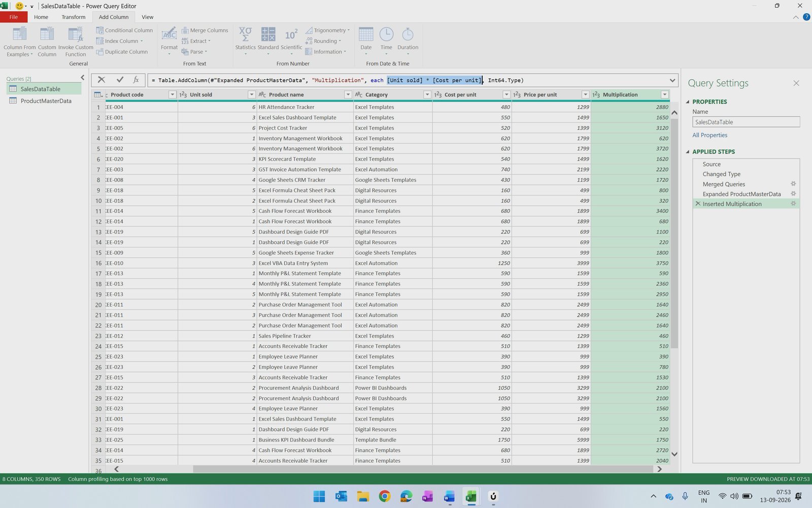Collapse the ribbon with chevron
This screenshot has width=812, height=508.
point(795,17)
